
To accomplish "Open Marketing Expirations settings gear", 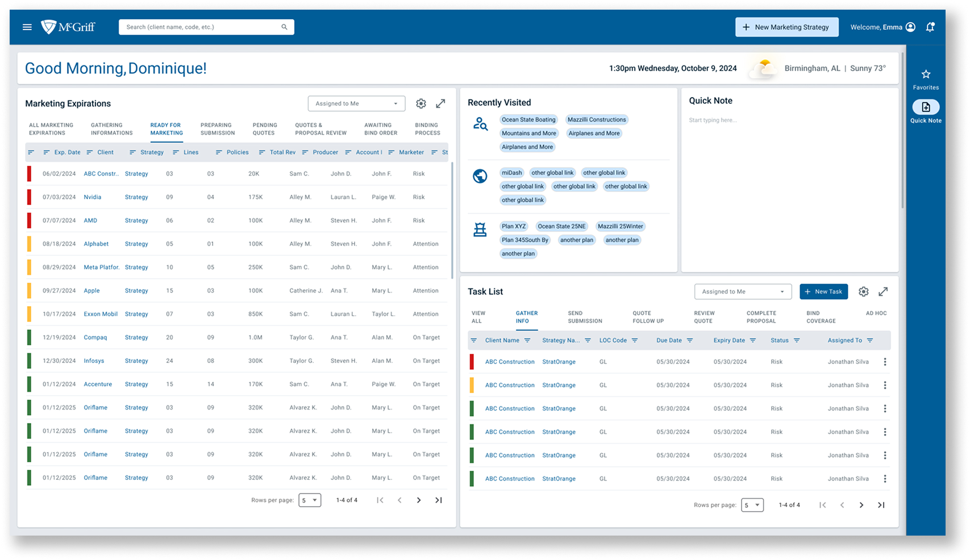I will point(421,103).
